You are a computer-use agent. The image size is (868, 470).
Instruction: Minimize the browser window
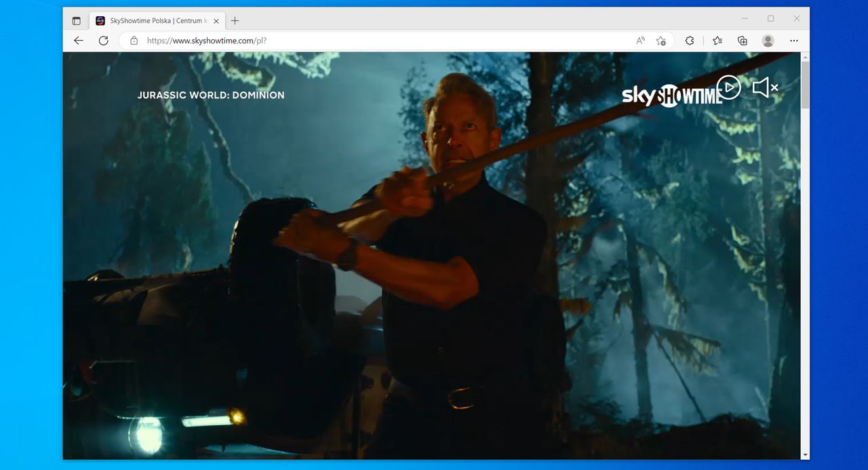(x=745, y=18)
